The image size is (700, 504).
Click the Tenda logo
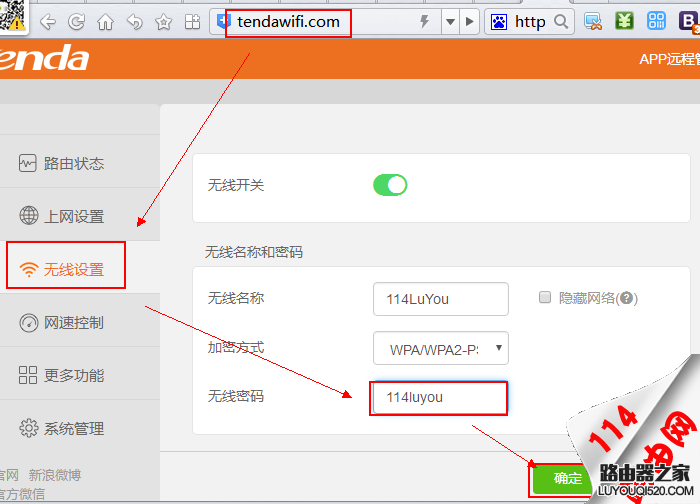pyautogui.click(x=44, y=58)
